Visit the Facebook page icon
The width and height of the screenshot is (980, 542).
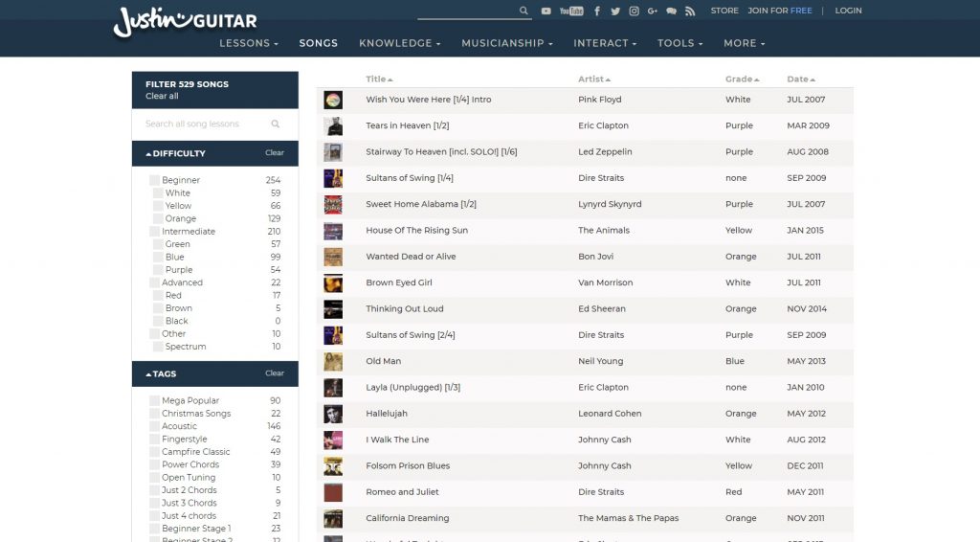coord(597,11)
